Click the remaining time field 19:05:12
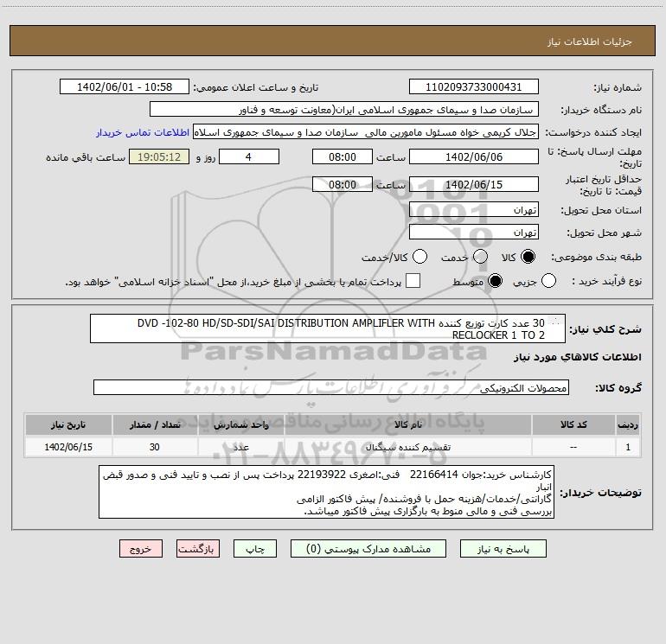 coord(159,156)
